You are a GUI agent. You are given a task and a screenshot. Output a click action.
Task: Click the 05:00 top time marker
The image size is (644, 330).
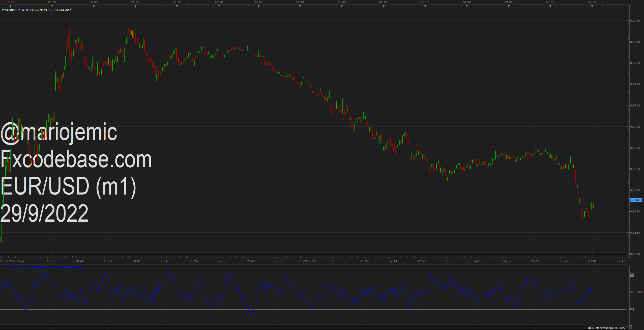(509, 6)
